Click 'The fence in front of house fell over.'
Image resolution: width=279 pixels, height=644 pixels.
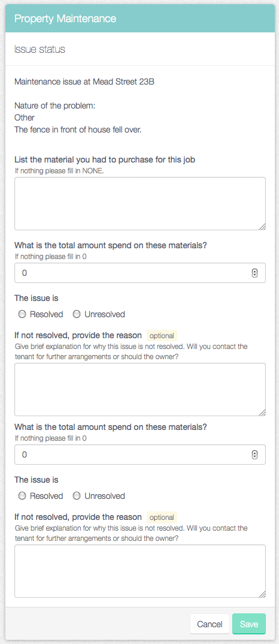(78, 130)
